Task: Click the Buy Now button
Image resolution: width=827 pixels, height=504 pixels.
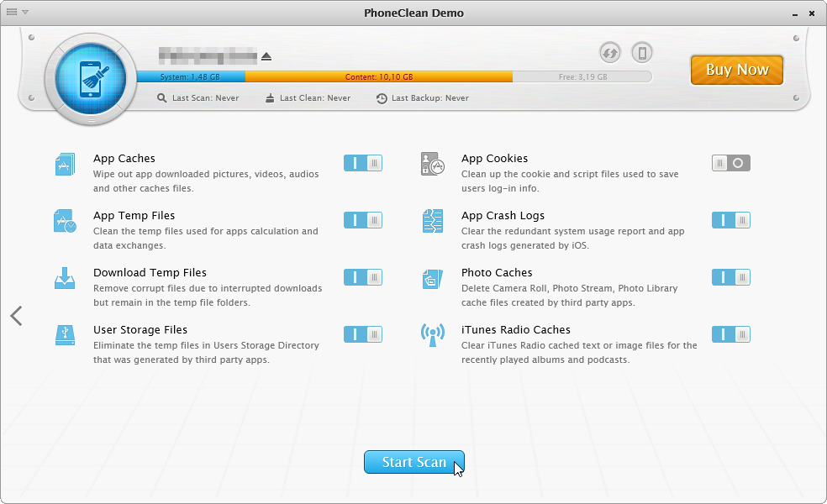Action: pos(737,70)
